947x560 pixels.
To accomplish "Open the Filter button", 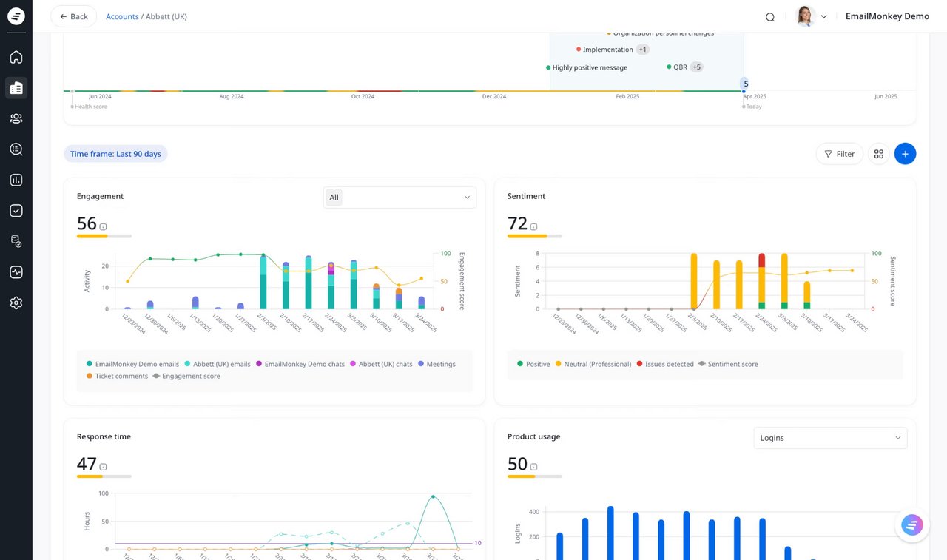I will pyautogui.click(x=839, y=154).
